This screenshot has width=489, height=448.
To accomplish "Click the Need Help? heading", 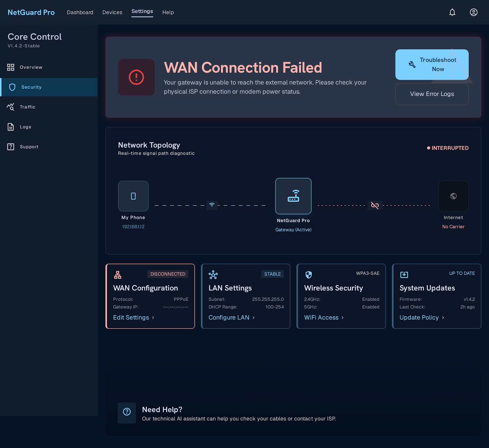I will (x=162, y=409).
